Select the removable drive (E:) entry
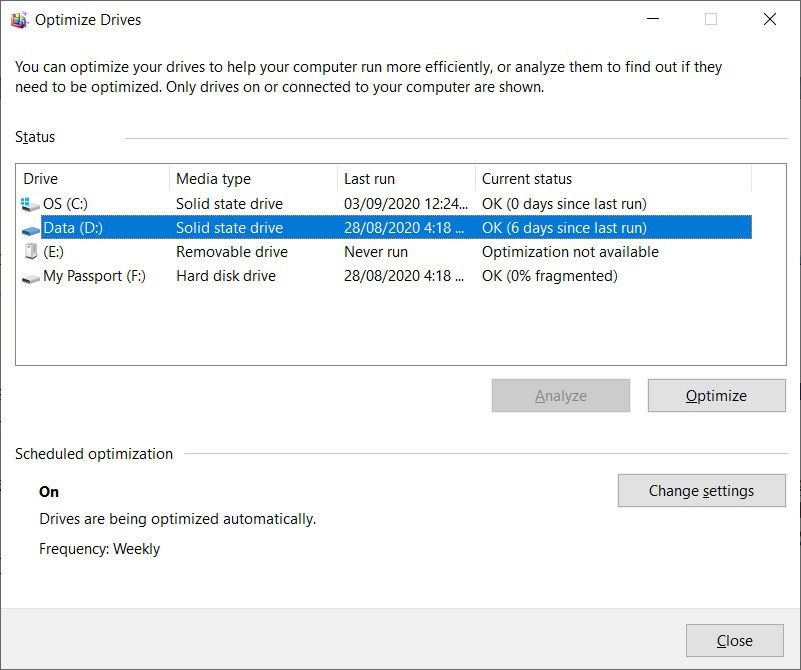Screen dimensions: 801x670 pos(54,252)
